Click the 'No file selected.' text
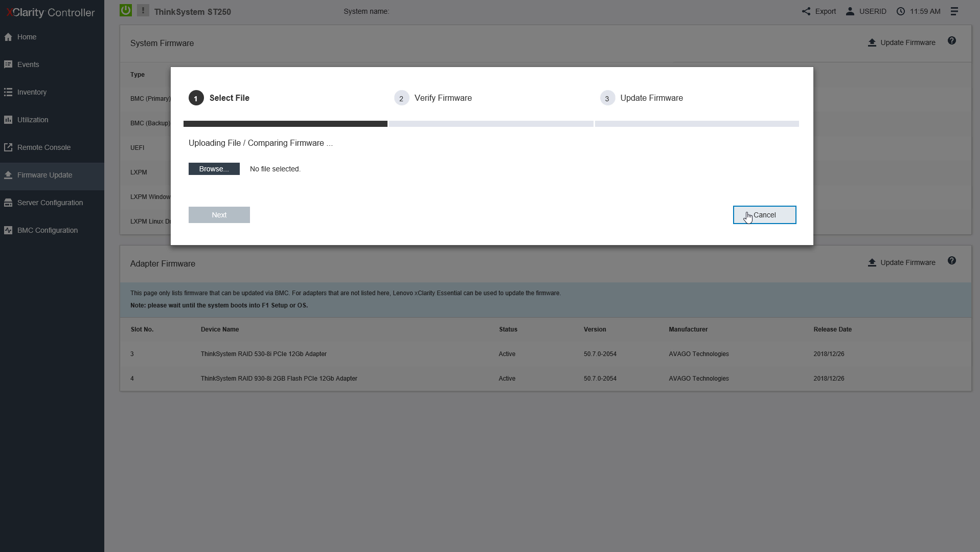Viewport: 980px width, 552px height. 275,169
